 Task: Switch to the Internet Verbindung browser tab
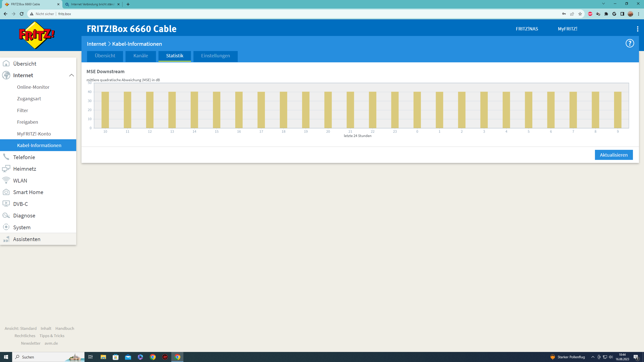(x=93, y=4)
